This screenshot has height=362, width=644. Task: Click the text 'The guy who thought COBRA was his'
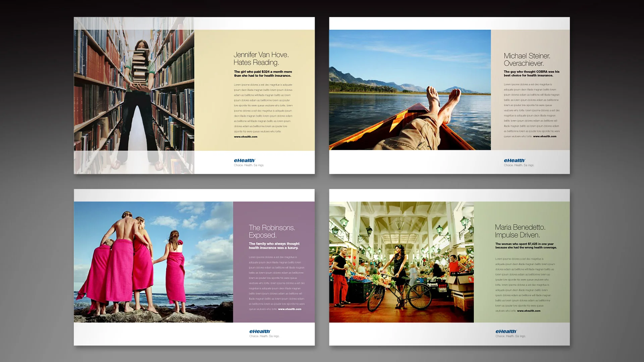(x=532, y=72)
